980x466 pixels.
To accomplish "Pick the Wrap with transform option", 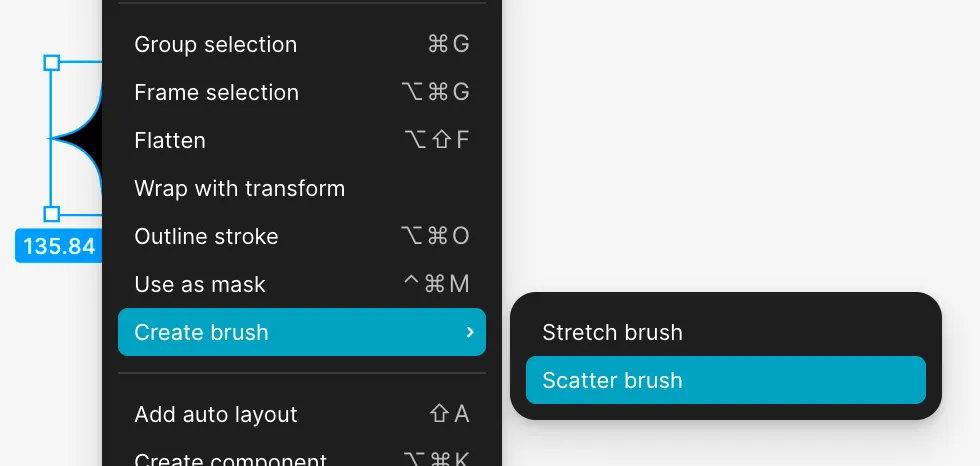I will tap(239, 188).
